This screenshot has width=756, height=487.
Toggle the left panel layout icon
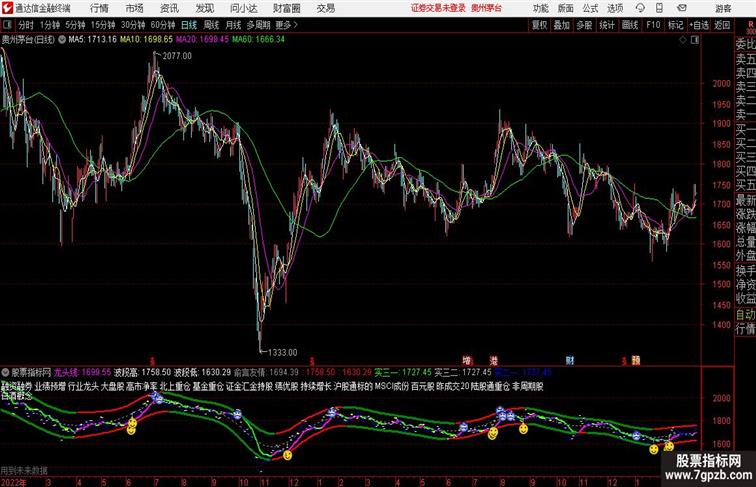pos(7,25)
